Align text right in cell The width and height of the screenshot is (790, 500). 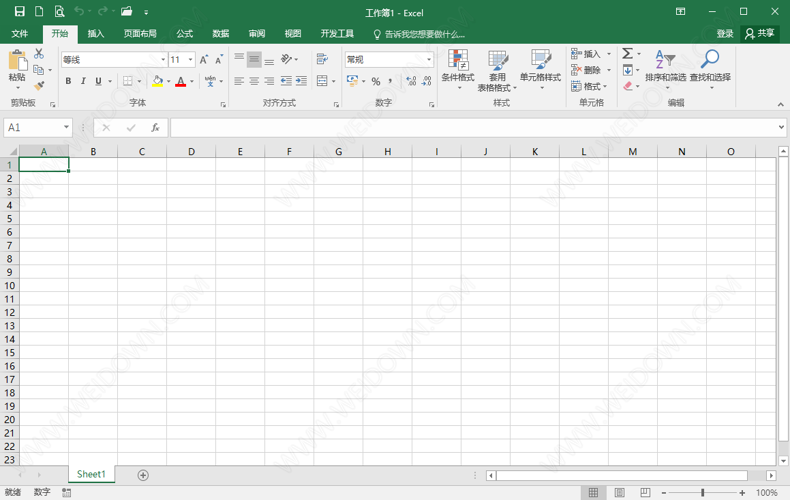(x=270, y=81)
